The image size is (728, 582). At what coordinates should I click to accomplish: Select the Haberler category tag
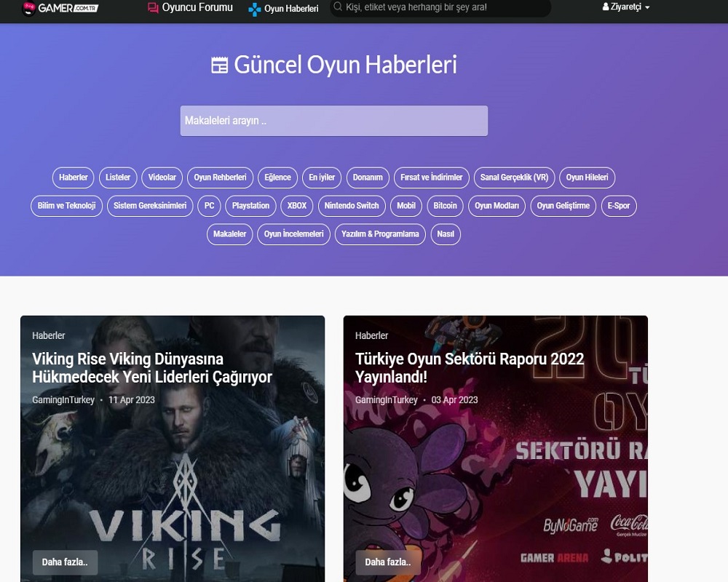tap(74, 178)
